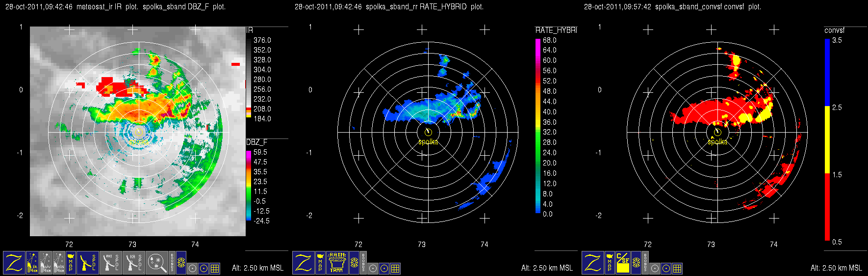Image resolution: width=868 pixels, height=276 pixels.
Task: Click the yellow circle icon in left panel
Action: [204, 269]
